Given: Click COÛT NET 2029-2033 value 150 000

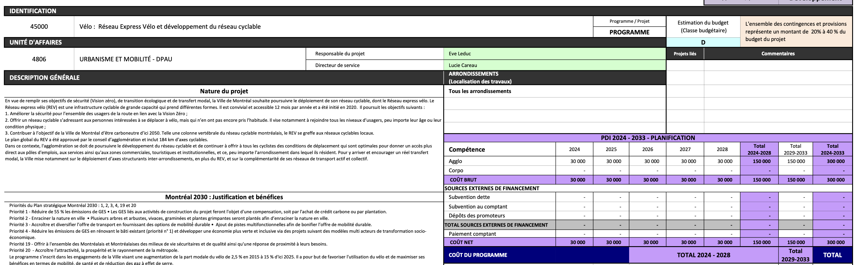Looking at the screenshot, I should (796, 242).
